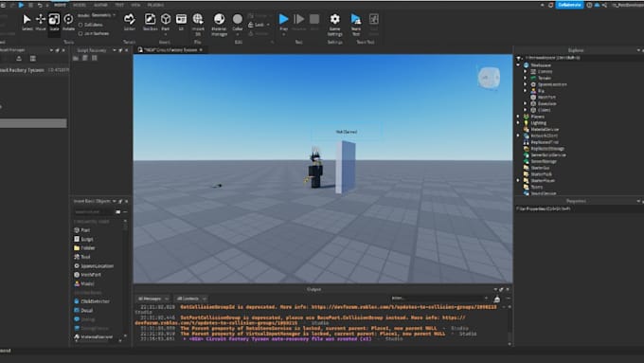This screenshot has width=644, height=363.
Task: Open the All Messages dropdown in Output
Action: [152, 299]
